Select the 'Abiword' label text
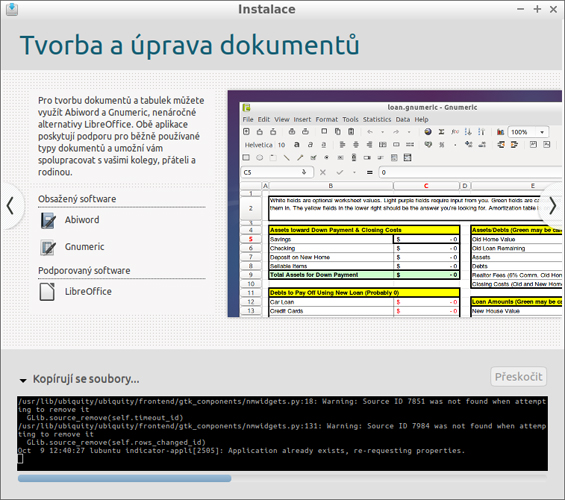Image resolution: width=565 pixels, height=500 pixels. click(82, 220)
